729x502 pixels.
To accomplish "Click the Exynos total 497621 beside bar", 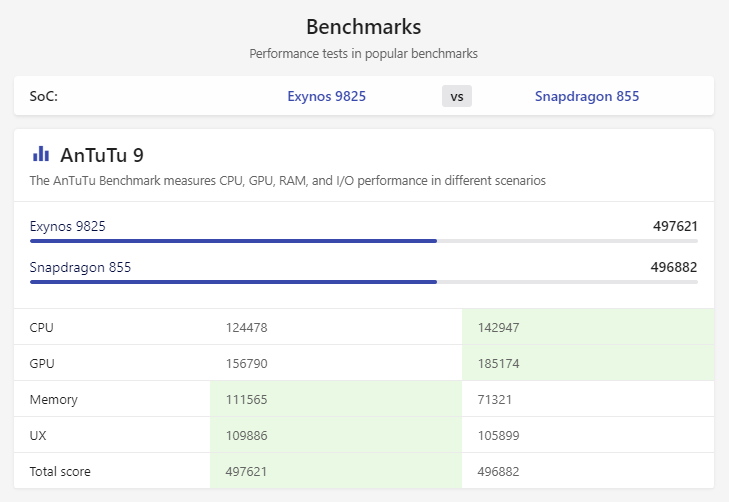I will 675,226.
